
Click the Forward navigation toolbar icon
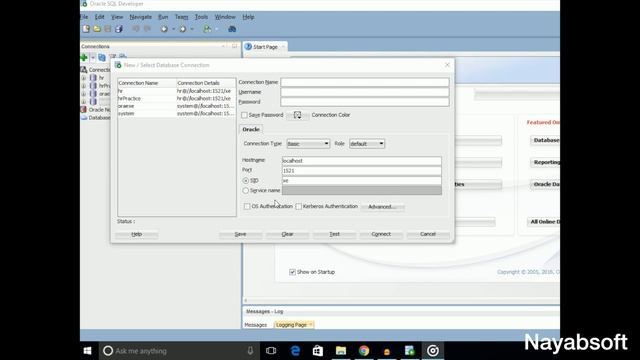[x=183, y=29]
